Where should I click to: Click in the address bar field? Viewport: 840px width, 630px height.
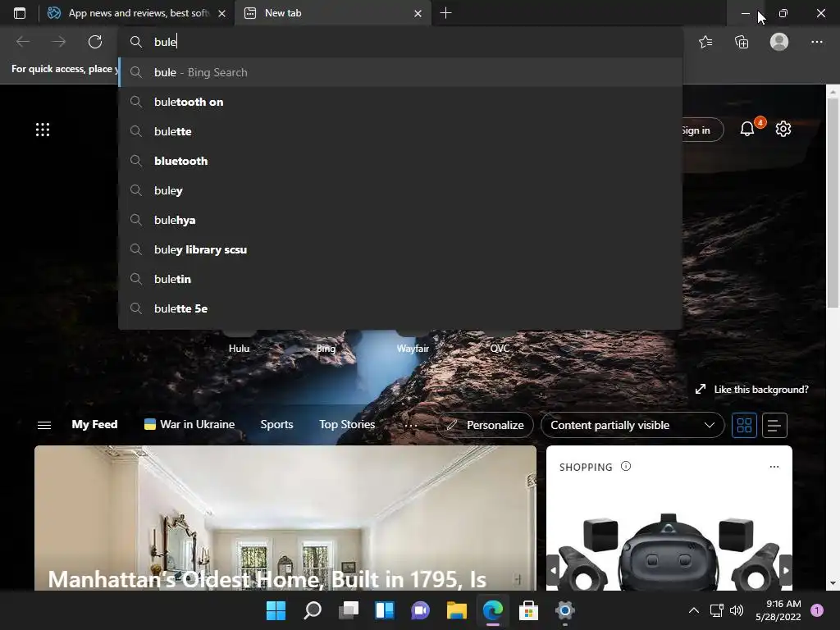coord(400,42)
